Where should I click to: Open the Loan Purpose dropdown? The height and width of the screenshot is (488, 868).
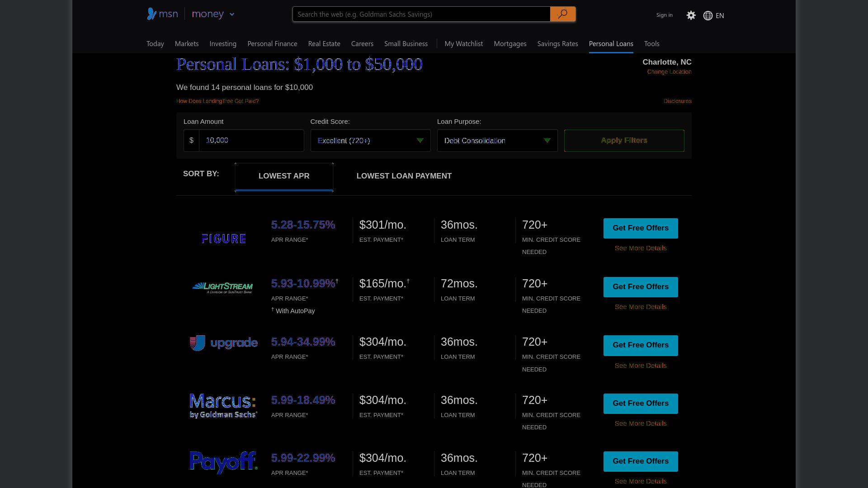pyautogui.click(x=497, y=141)
